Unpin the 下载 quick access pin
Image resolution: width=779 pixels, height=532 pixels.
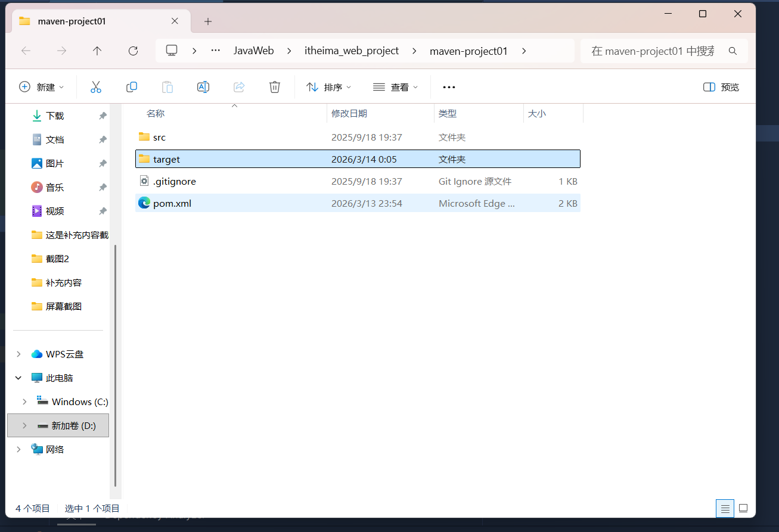103,116
